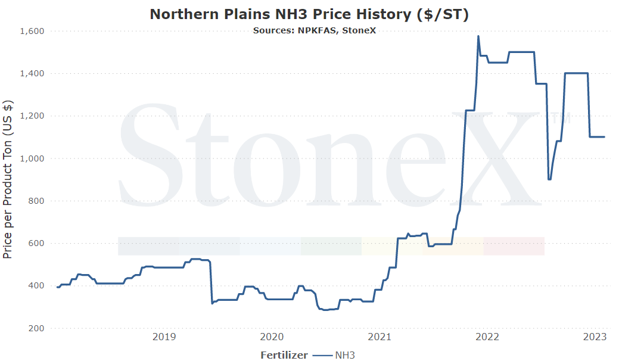Click the NH3 legend line marker
Screen dimensions: 619x364
[322, 355]
